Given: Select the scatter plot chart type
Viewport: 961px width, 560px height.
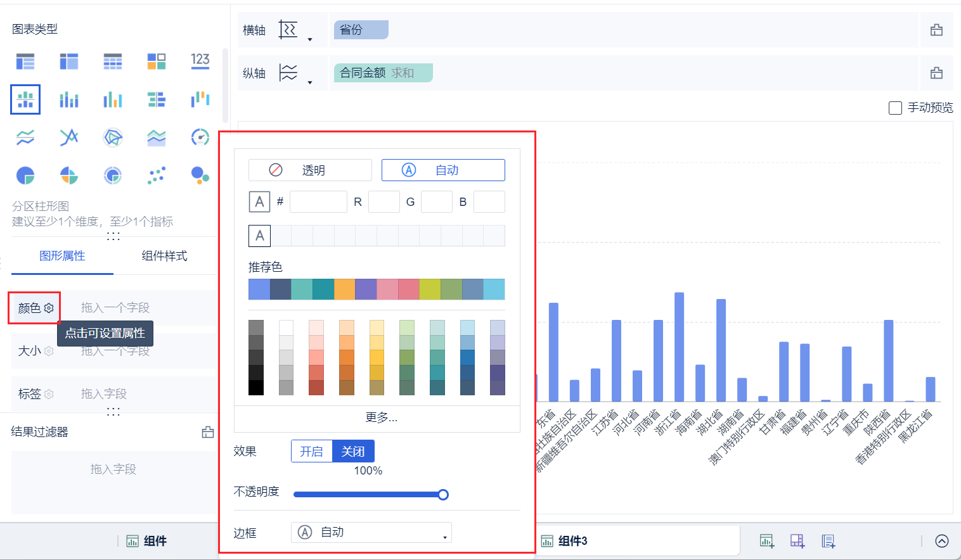Looking at the screenshot, I should pyautogui.click(x=157, y=175).
